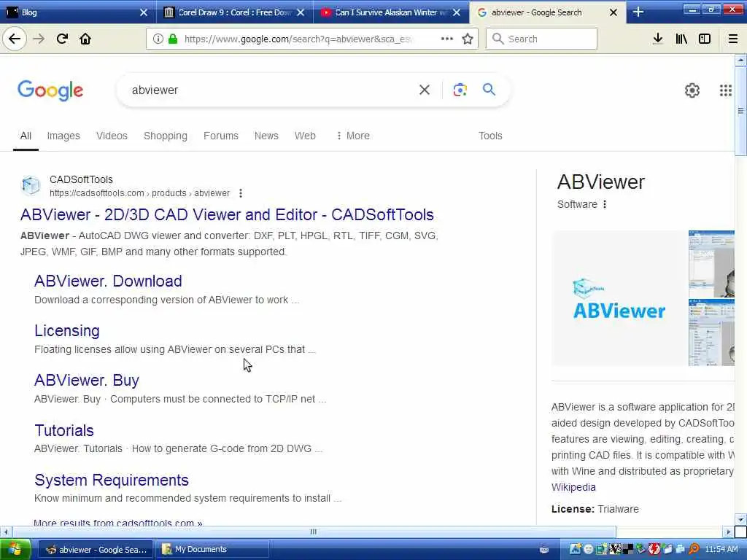The width and height of the screenshot is (747, 560).
Task: Switch to the Blog tab
Action: coord(76,12)
